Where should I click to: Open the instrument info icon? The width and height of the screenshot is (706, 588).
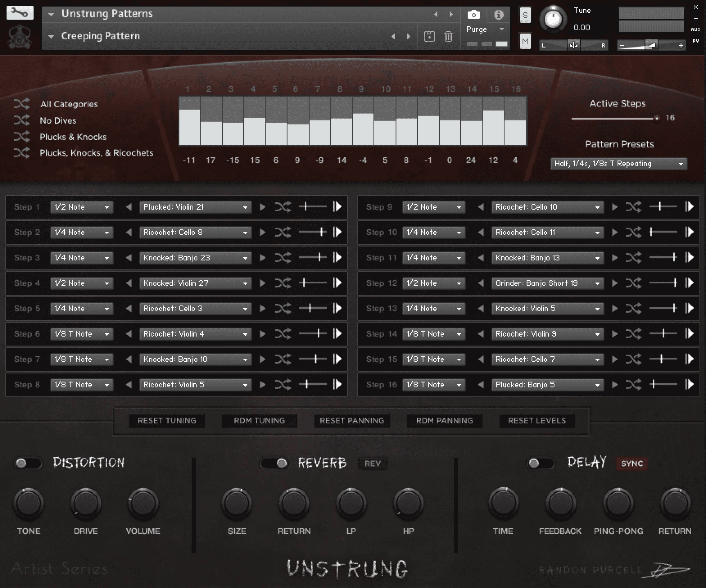click(498, 15)
